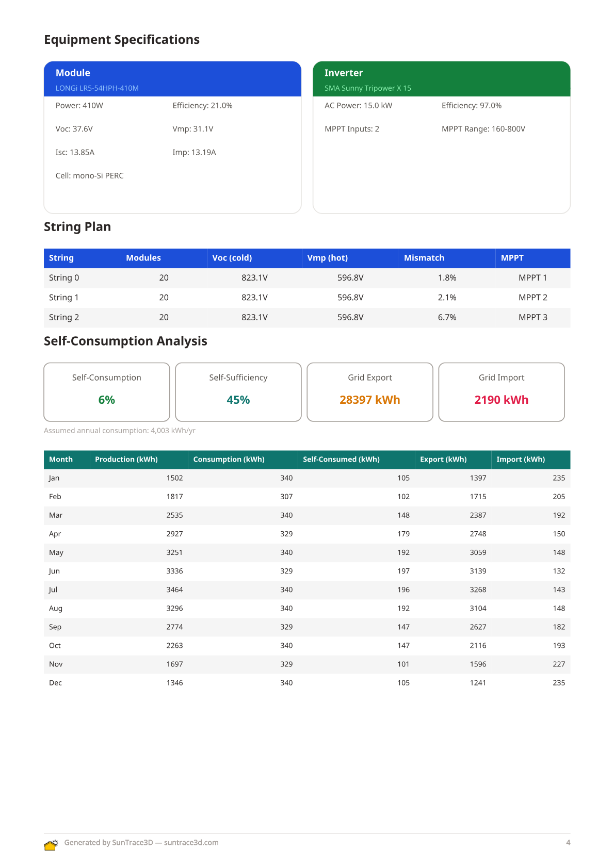Click the MPPT 3 cell
Screen dimensions: 614x868
pyautogui.click(x=533, y=317)
